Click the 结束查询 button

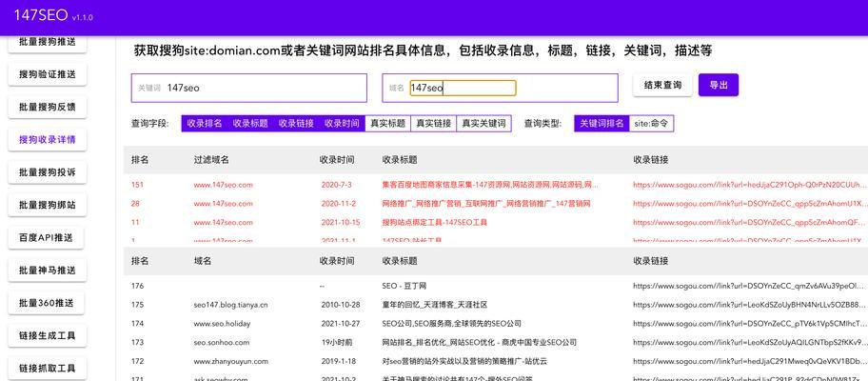click(x=662, y=86)
